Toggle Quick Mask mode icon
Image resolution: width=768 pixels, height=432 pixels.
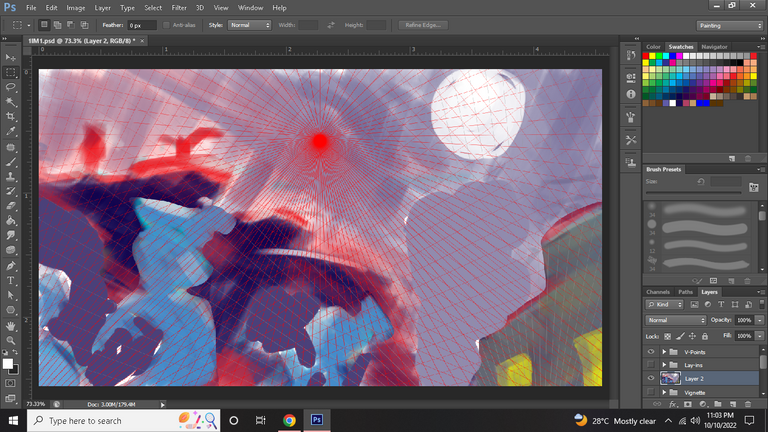[10, 383]
